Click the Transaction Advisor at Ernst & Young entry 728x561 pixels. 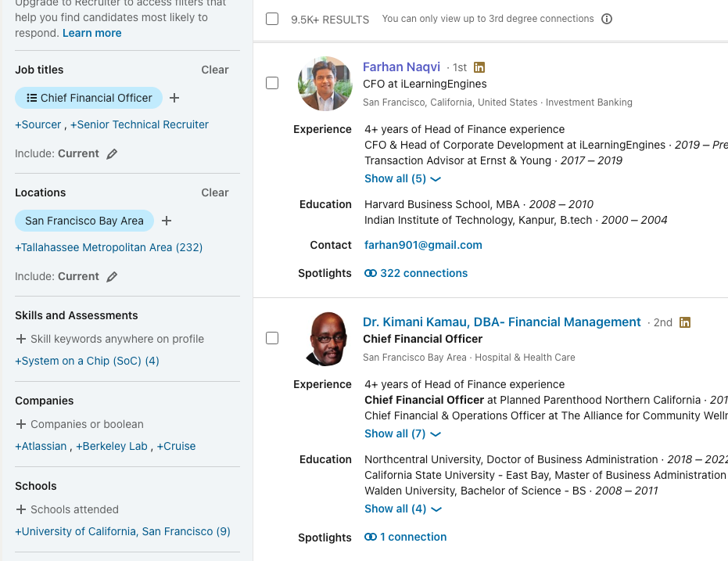(493, 160)
